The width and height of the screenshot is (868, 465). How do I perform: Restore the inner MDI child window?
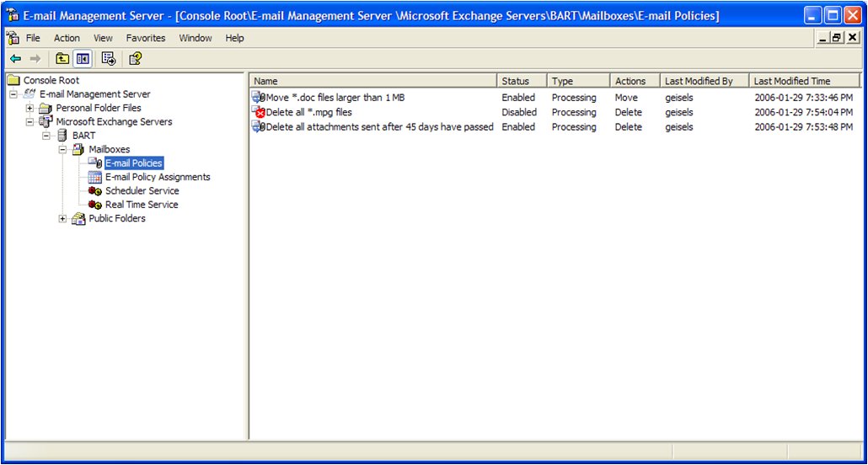coord(837,38)
